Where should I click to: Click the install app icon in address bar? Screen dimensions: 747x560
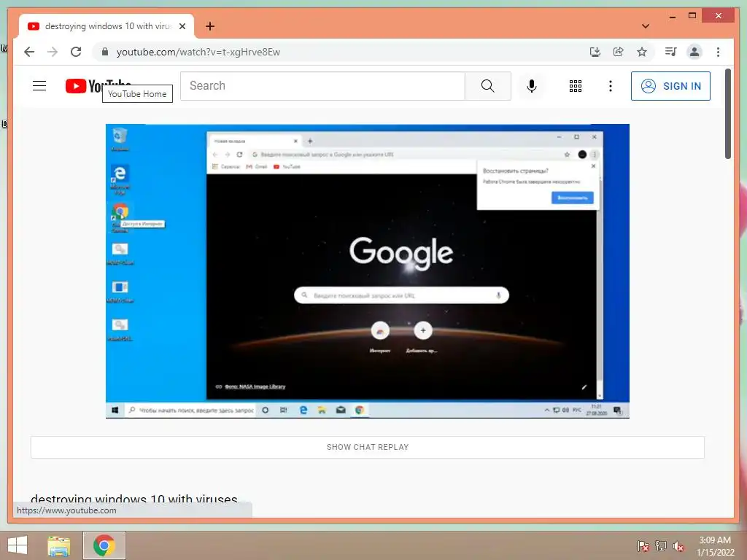[595, 52]
